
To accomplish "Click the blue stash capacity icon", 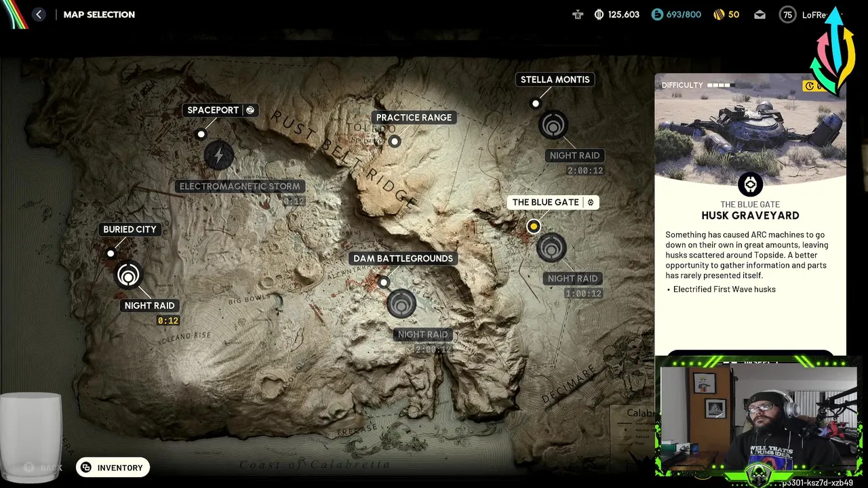I will [656, 14].
